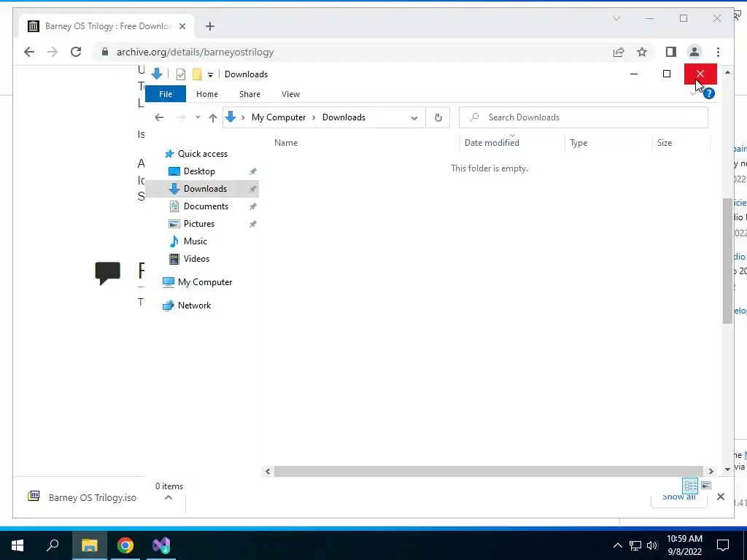Click Google Chrome on the taskbar
The height and width of the screenshot is (560, 747).
click(x=125, y=545)
